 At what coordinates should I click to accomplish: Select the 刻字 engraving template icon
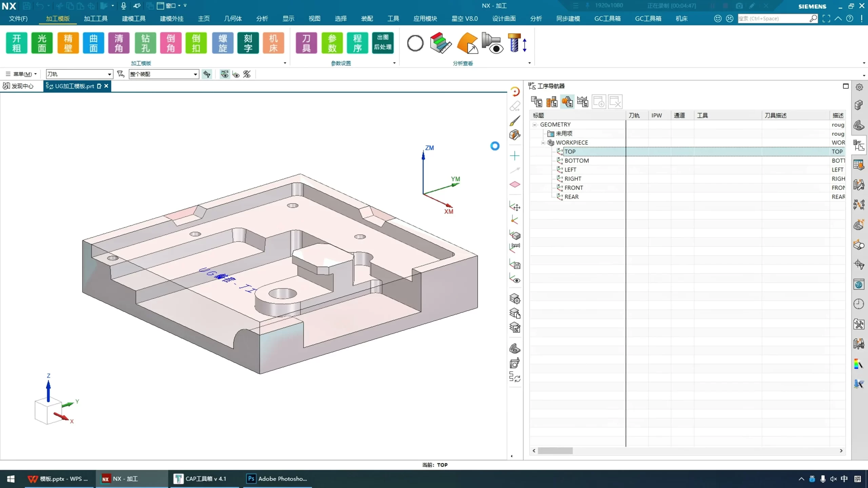pyautogui.click(x=248, y=43)
